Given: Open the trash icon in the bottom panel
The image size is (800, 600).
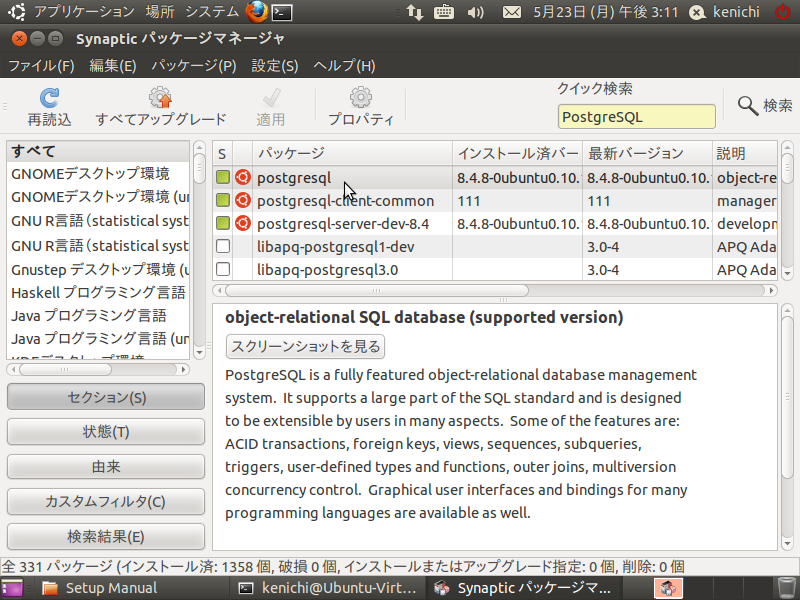Looking at the screenshot, I should [786, 588].
